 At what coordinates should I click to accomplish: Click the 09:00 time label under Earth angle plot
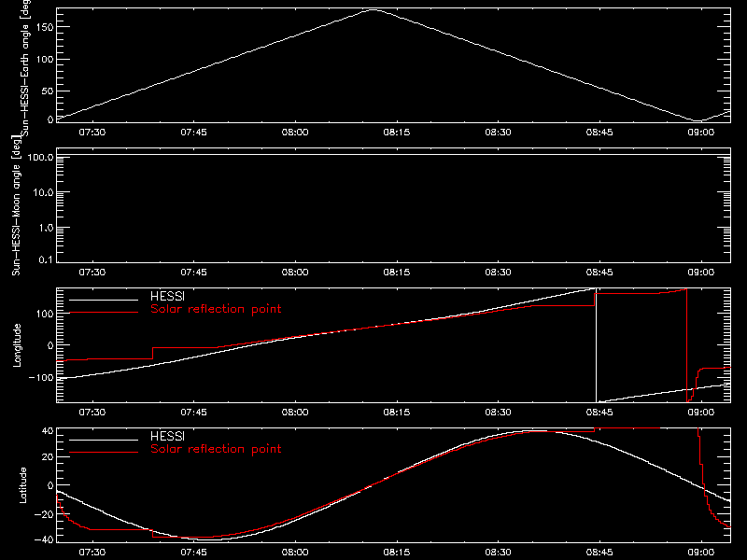pos(701,133)
